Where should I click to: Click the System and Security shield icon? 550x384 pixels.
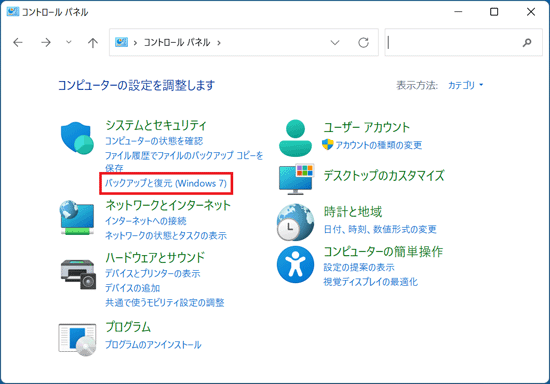(x=77, y=138)
